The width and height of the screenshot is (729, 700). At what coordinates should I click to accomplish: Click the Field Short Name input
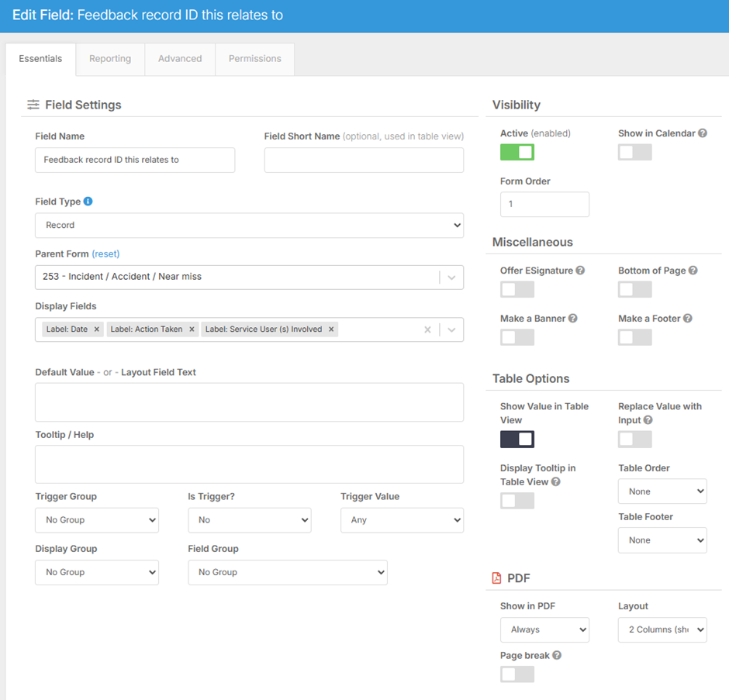pyautogui.click(x=364, y=160)
